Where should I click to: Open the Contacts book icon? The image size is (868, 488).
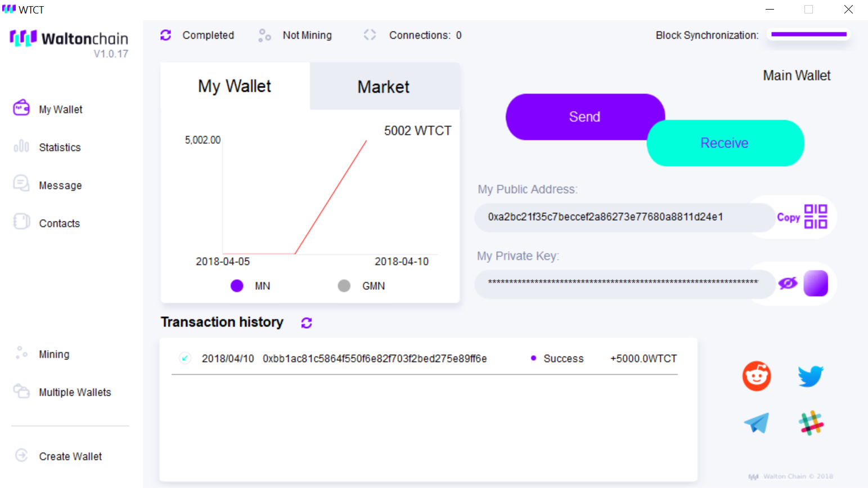(21, 222)
